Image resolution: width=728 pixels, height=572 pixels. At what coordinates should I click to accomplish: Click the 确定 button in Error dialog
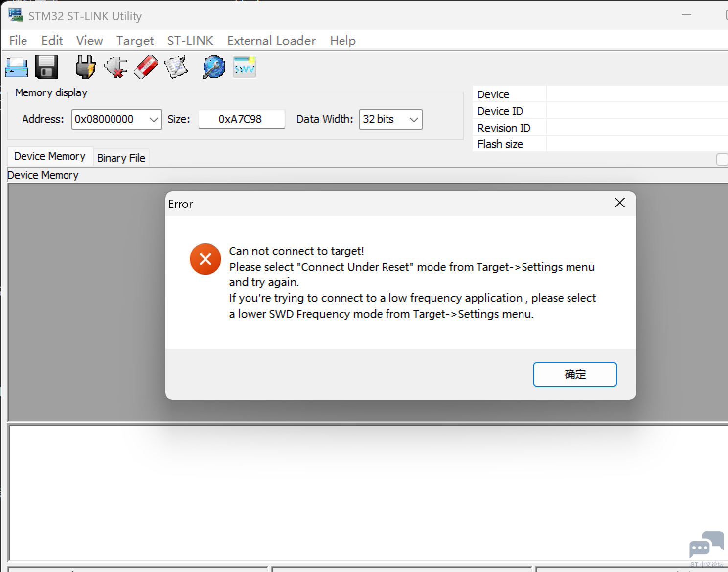[x=575, y=374]
